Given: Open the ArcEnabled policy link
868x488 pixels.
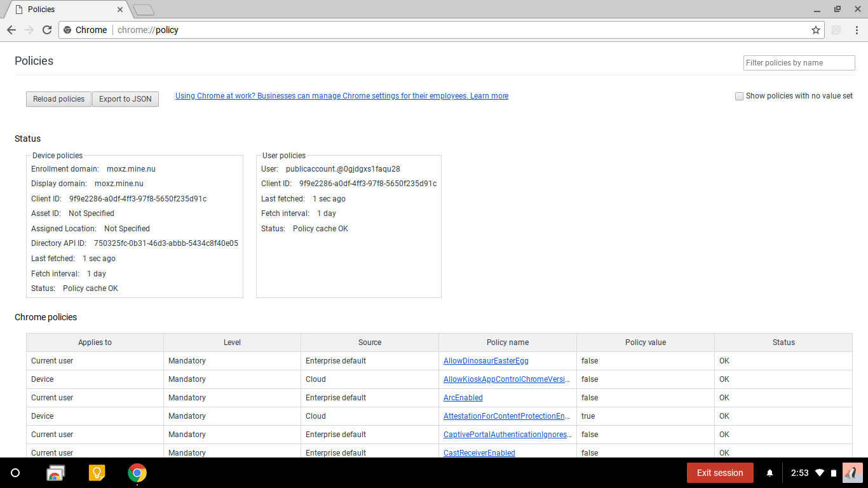Looking at the screenshot, I should click(463, 398).
